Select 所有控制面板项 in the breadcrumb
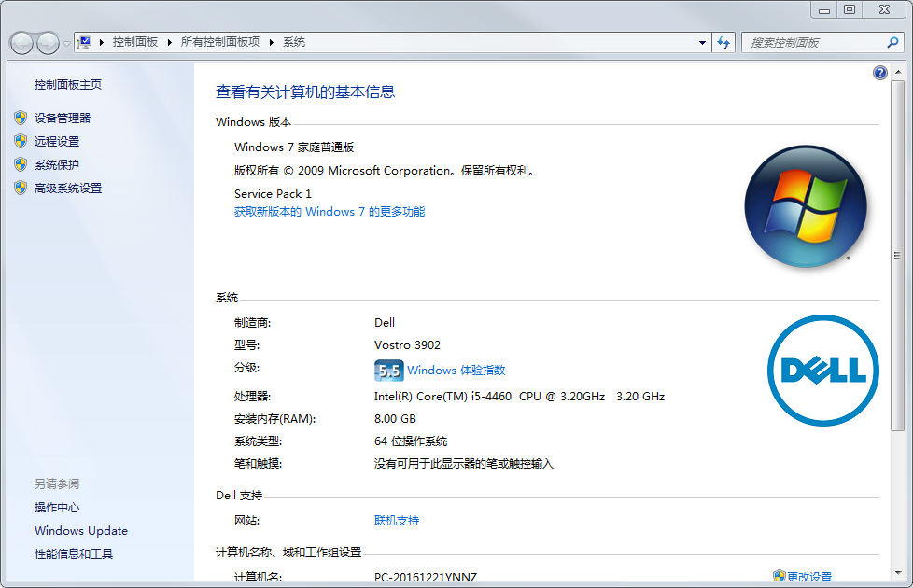The height and width of the screenshot is (588, 913). pos(220,42)
